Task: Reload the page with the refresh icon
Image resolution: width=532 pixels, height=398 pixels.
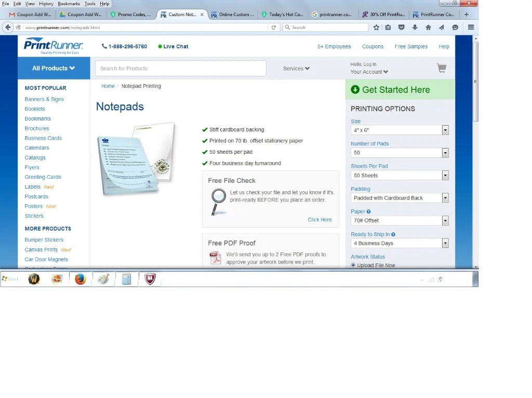Action: [x=273, y=28]
